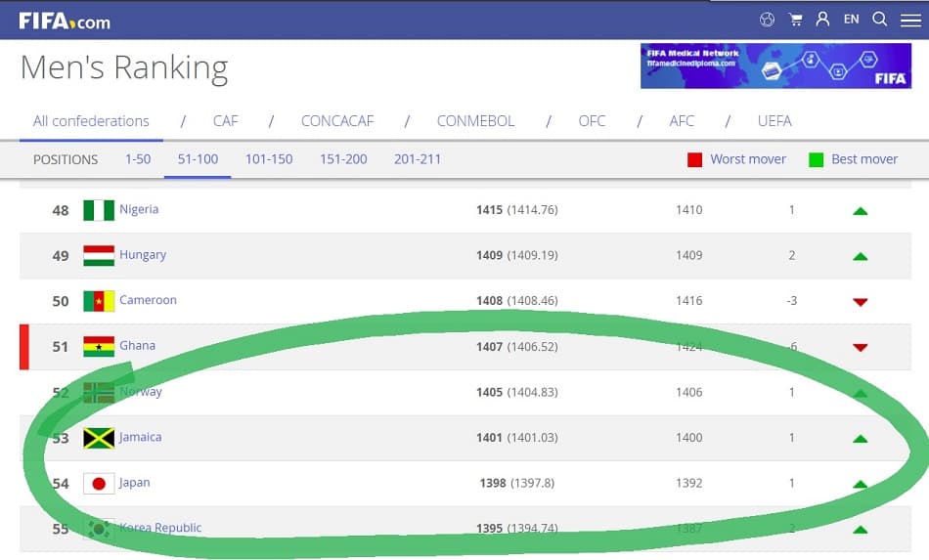Viewport: 929px width, 560px height.
Task: Click the Japan flag icon
Action: tap(99, 484)
